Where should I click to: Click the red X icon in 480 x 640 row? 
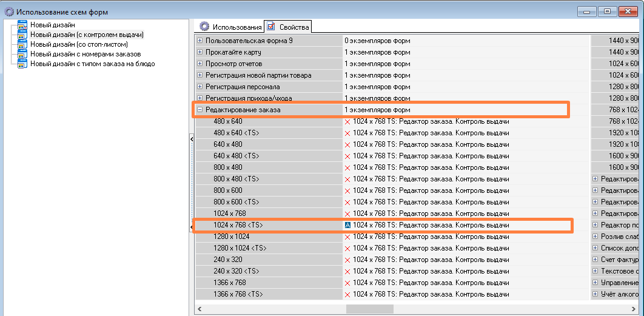click(x=348, y=121)
